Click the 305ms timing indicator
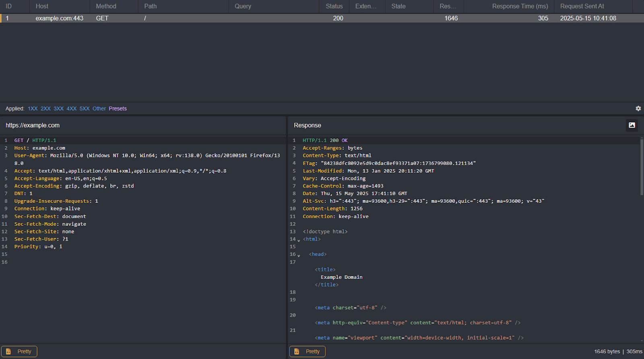The height and width of the screenshot is (359, 644). pyautogui.click(x=634, y=351)
